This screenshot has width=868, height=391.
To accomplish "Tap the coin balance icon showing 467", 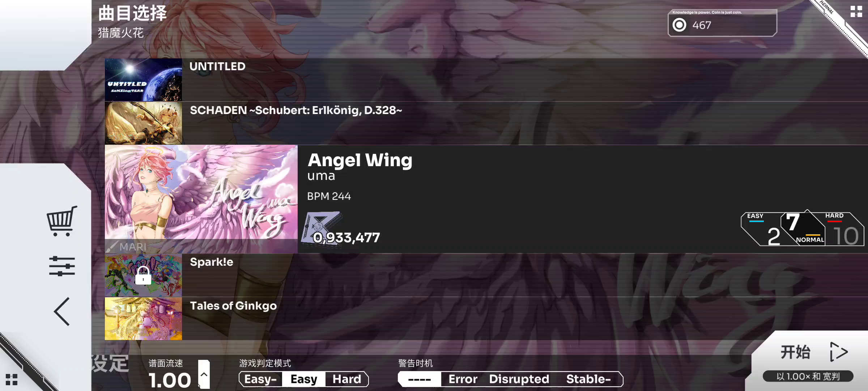I will point(679,25).
